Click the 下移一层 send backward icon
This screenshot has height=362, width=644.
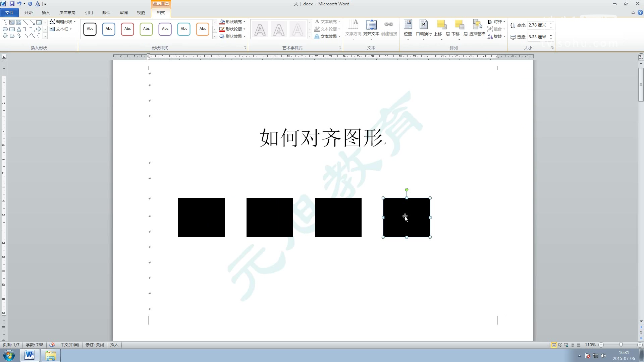[x=459, y=25]
